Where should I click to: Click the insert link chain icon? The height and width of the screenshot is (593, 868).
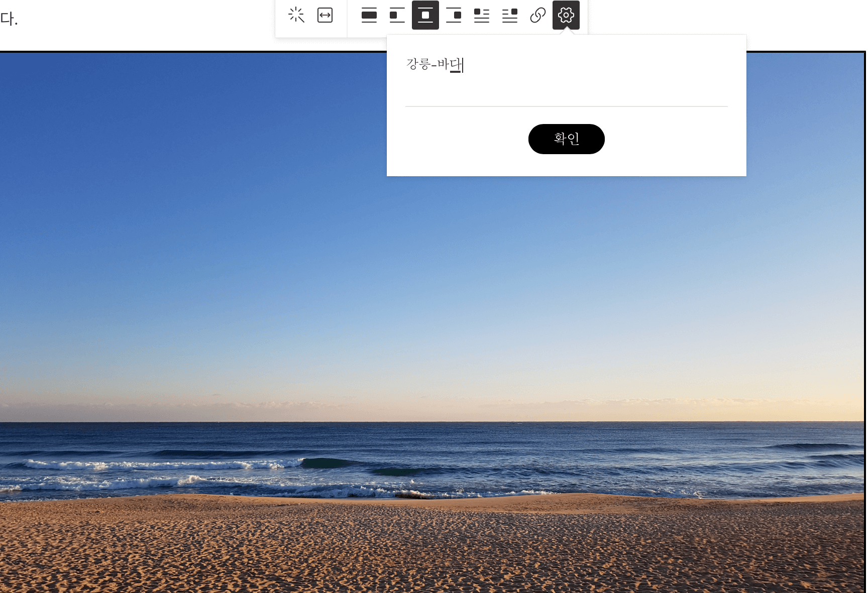tap(538, 15)
